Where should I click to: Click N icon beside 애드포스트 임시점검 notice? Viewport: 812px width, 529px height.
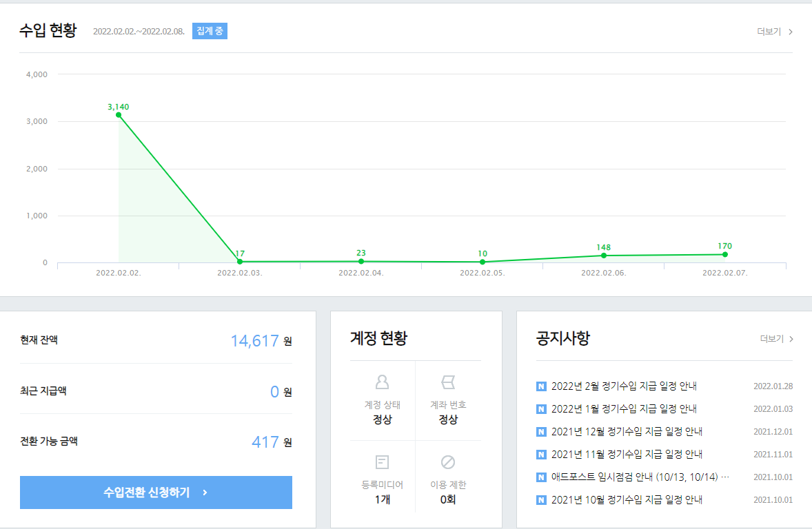click(541, 477)
